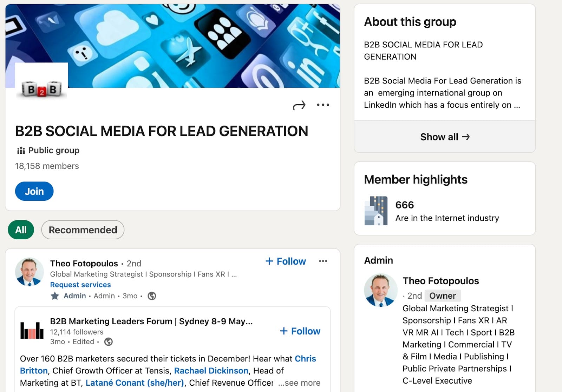This screenshot has width=562, height=392.
Task: Follow the B2B Marketing Leaders Forum page
Action: tap(299, 331)
